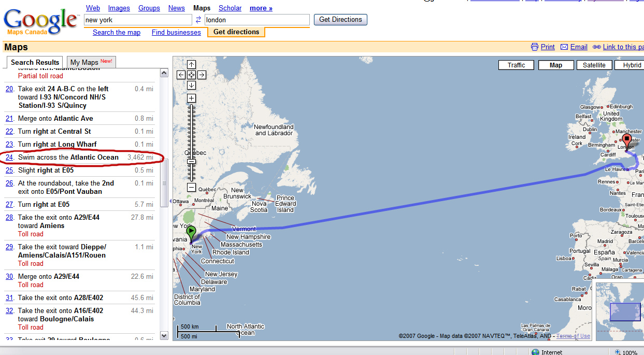
Task: Select 'Turn right at Central St' step
Action: click(x=54, y=131)
